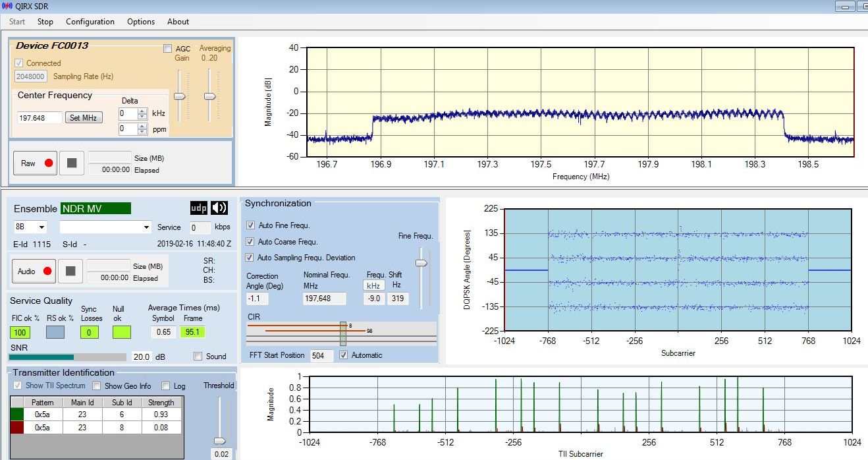Increase the Delta kHz stepper value
Image resolution: width=868 pixels, height=460 pixels.
[142, 111]
